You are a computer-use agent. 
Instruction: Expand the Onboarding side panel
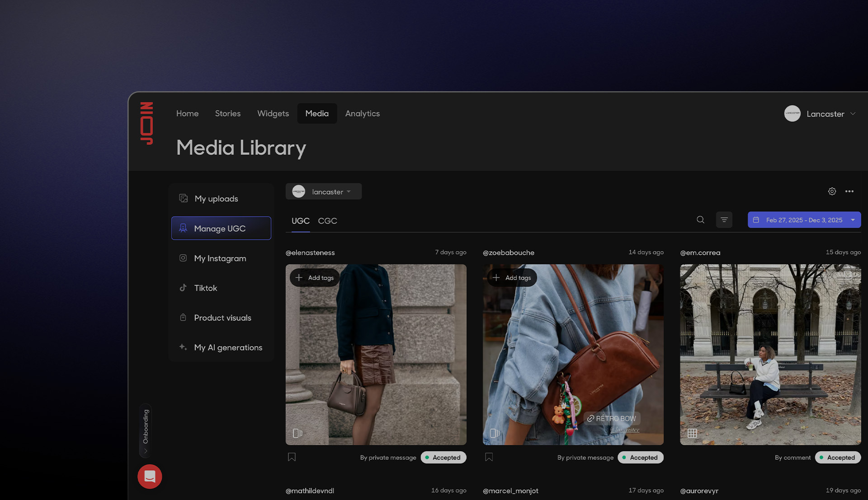pos(146,430)
